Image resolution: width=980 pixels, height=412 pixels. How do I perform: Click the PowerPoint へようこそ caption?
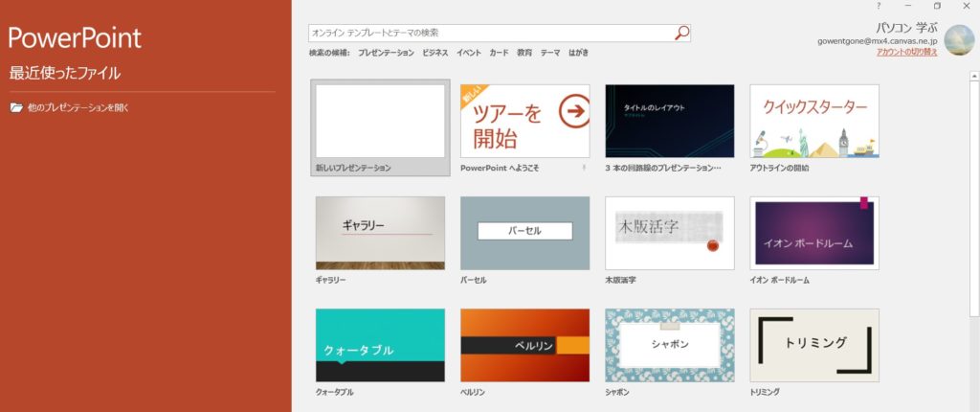point(500,169)
